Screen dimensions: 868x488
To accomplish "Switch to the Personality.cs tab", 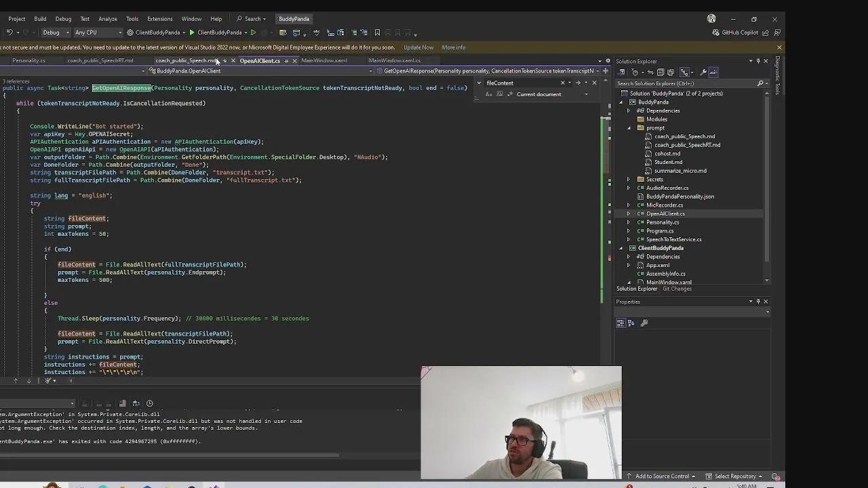I will tap(28, 61).
